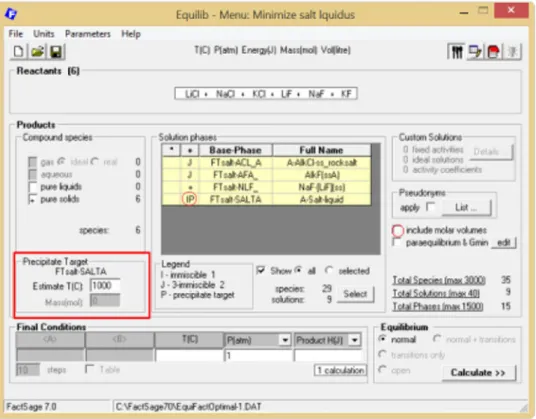Click the reactants box LiCl + NaCl + KCl
Screen dimensions: 536x419
(266, 94)
